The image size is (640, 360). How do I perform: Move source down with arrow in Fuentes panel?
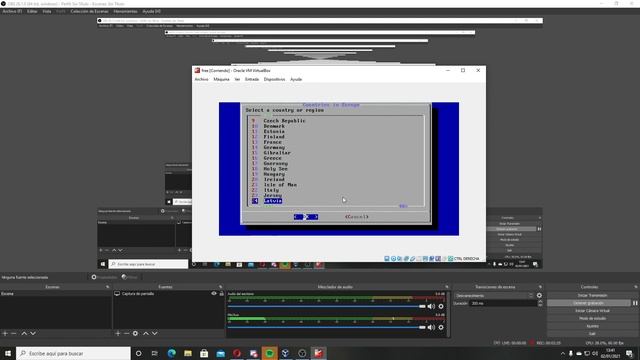click(155, 333)
